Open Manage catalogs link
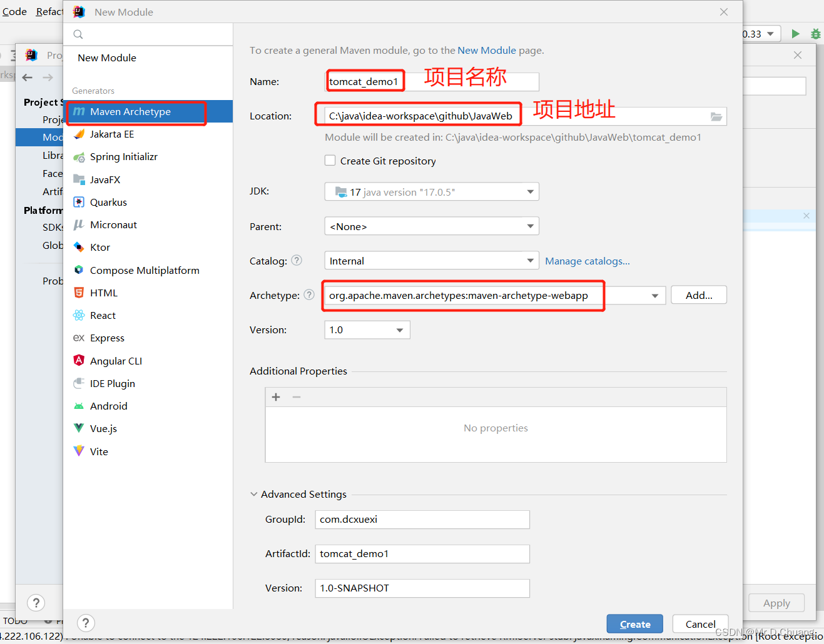 587,261
